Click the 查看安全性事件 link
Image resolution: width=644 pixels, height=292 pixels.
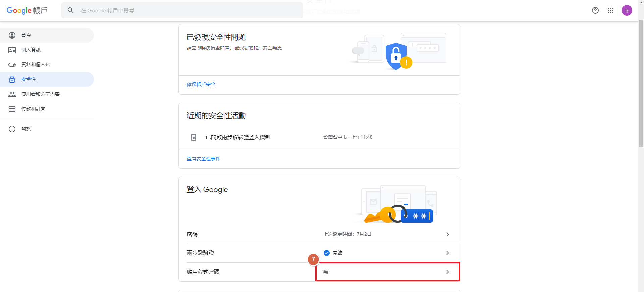pyautogui.click(x=203, y=159)
